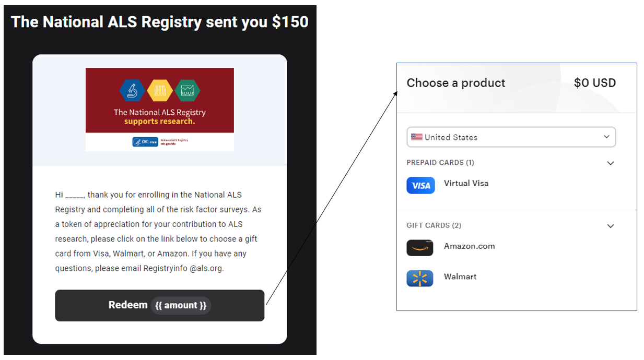The height and width of the screenshot is (360, 644).
Task: Select the Amazon gift card icon
Action: coord(420,248)
